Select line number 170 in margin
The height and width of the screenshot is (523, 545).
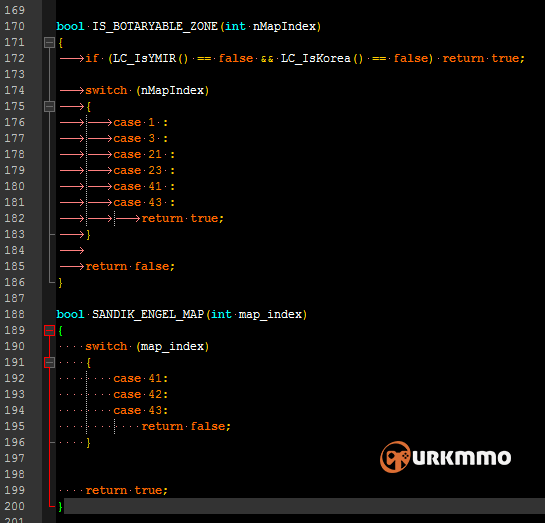click(14, 26)
